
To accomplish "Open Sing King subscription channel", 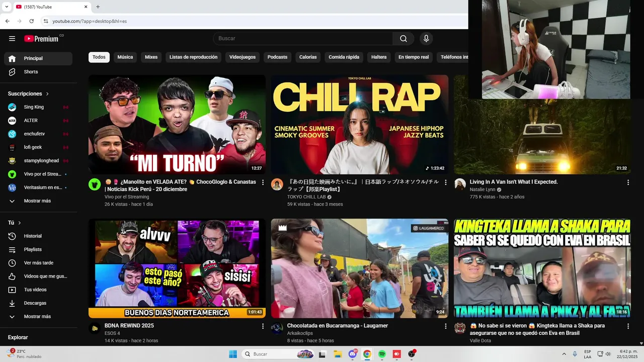I will tap(38, 107).
